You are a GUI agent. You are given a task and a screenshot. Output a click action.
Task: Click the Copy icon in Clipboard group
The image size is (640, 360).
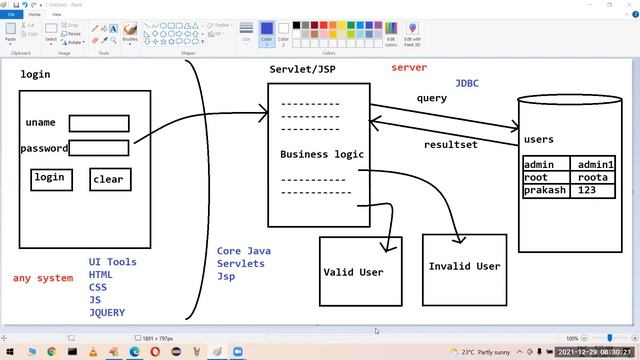pos(23,34)
